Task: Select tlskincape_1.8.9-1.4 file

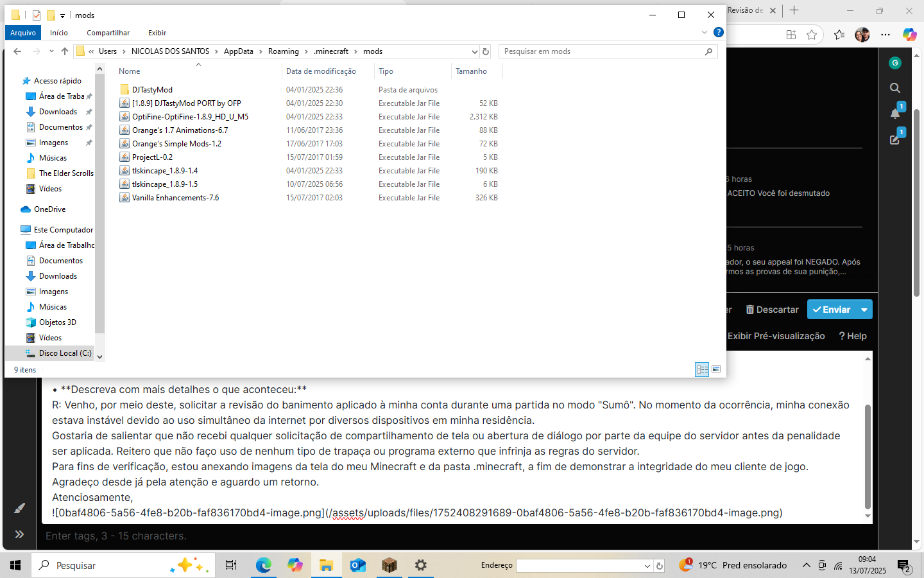Action: click(x=165, y=171)
